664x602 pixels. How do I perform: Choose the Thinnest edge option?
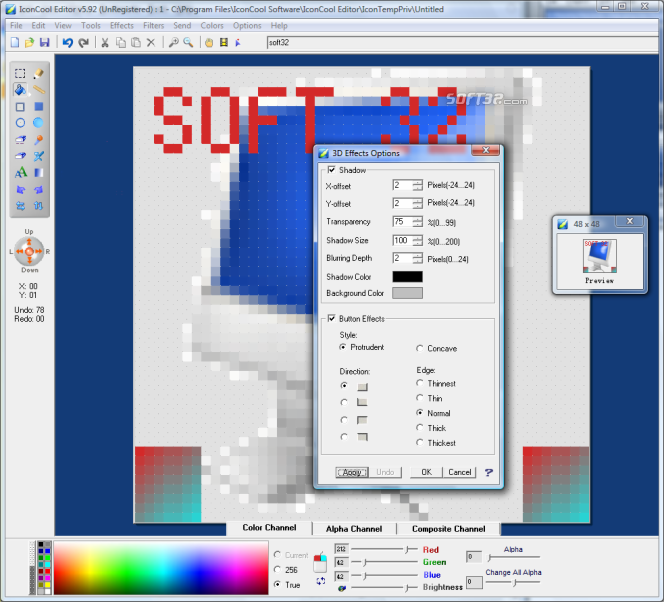click(x=420, y=383)
